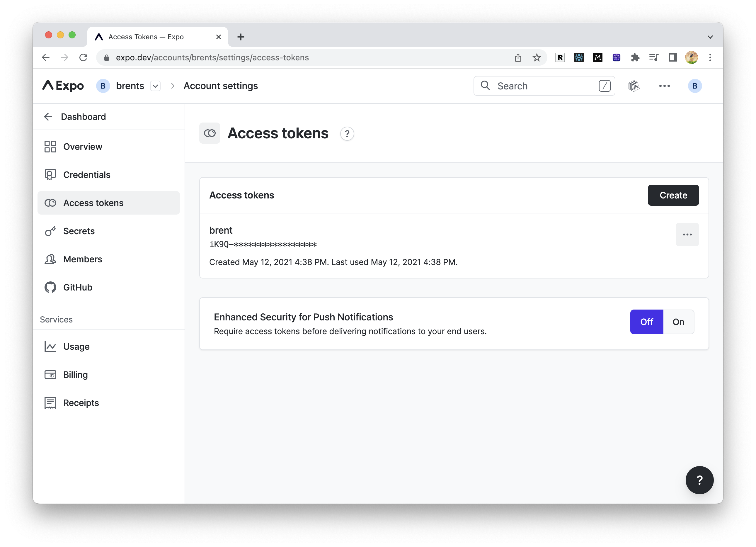756x547 pixels.
Task: Click the Receipts icon
Action: point(50,403)
